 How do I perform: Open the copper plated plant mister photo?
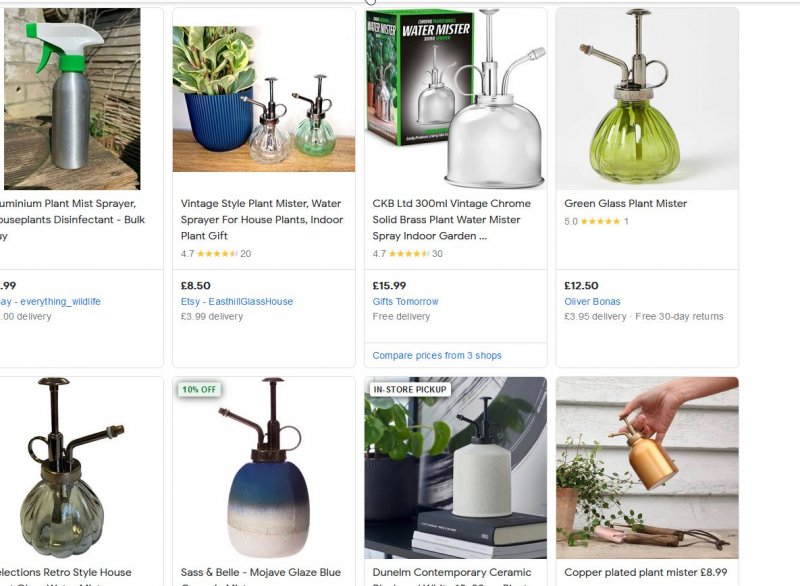pyautogui.click(x=647, y=468)
